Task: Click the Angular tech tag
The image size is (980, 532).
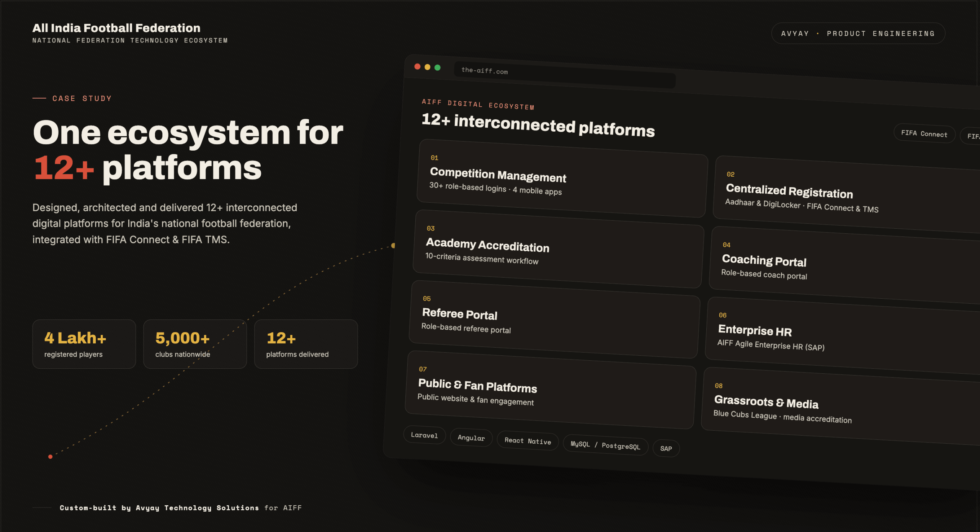Action: click(471, 438)
